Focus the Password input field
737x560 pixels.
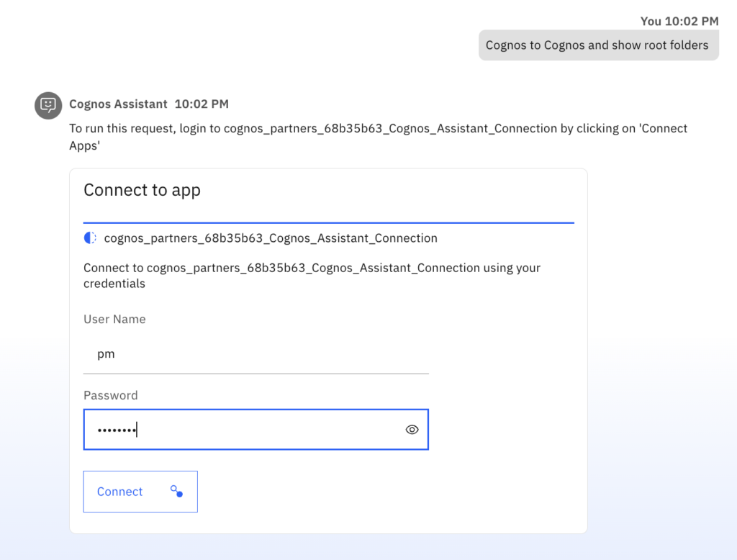(245, 430)
